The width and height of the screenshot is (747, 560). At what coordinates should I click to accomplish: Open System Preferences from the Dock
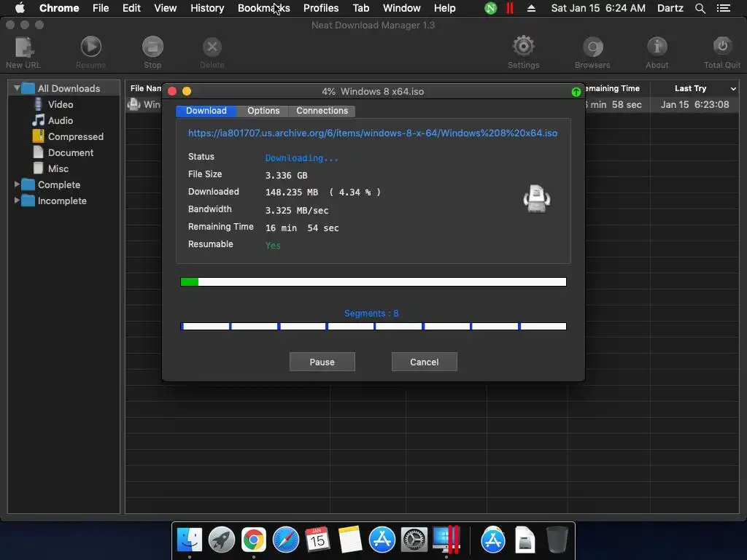(414, 540)
